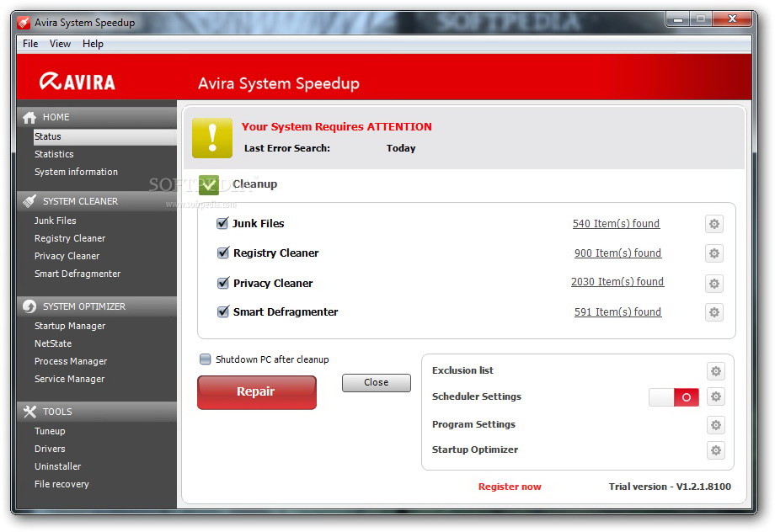Open Drivers in sidebar
The height and width of the screenshot is (532, 775).
(x=50, y=449)
